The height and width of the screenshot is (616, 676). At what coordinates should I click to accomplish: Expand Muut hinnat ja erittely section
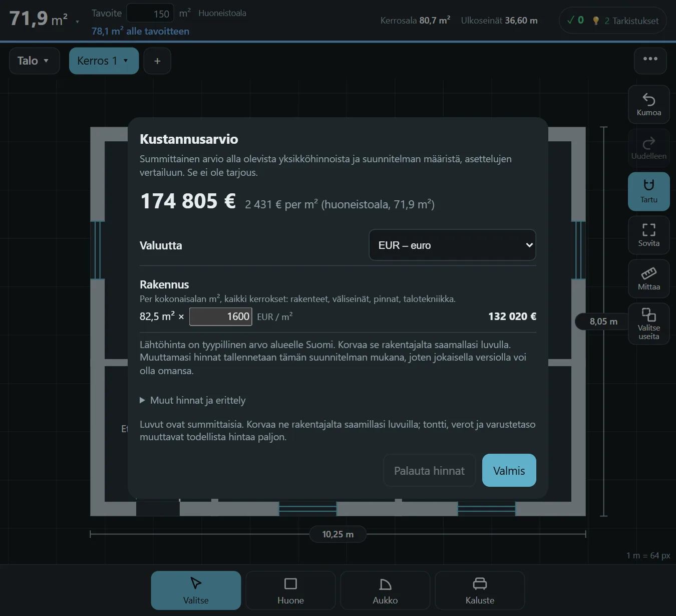(x=193, y=400)
